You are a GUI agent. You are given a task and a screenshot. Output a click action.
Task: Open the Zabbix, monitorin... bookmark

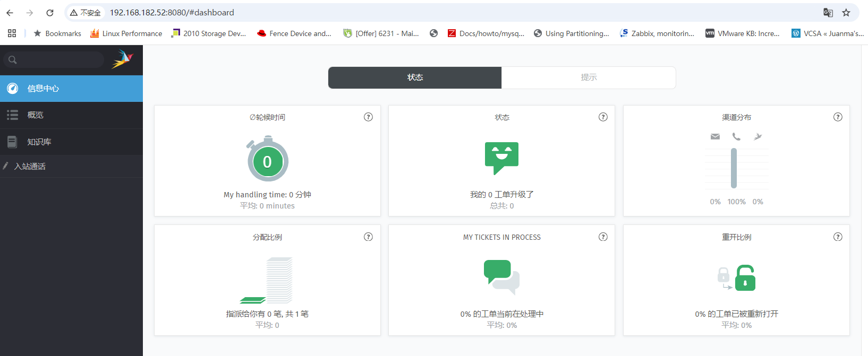658,33
